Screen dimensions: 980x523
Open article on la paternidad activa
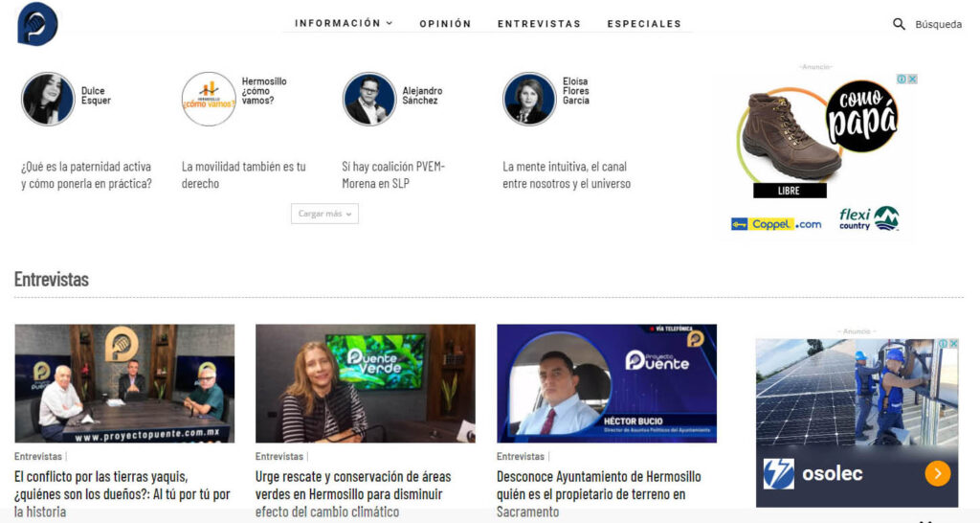click(x=86, y=174)
